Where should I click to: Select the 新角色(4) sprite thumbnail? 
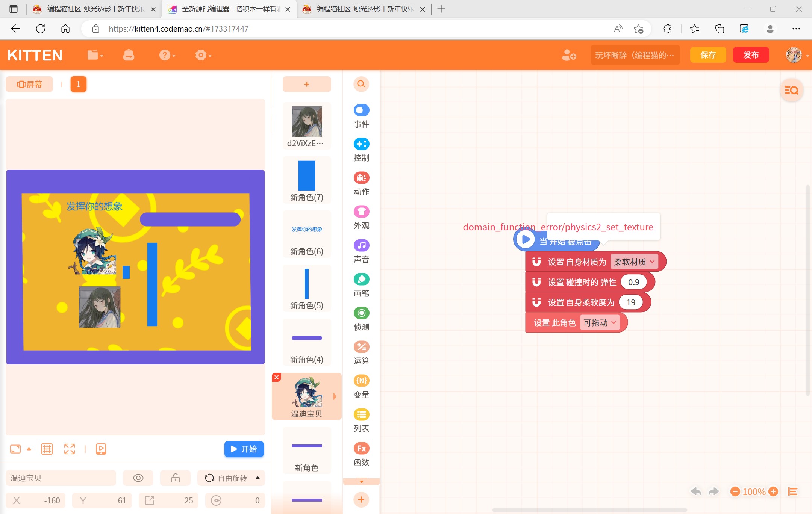coord(307,343)
